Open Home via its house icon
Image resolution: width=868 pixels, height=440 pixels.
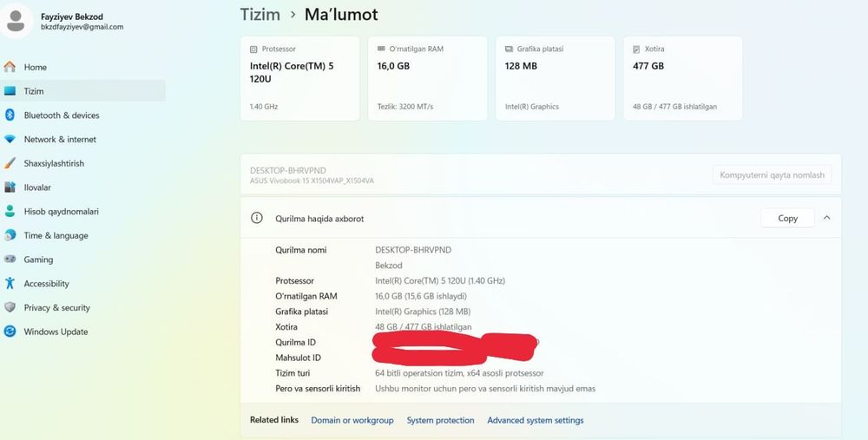pos(10,67)
